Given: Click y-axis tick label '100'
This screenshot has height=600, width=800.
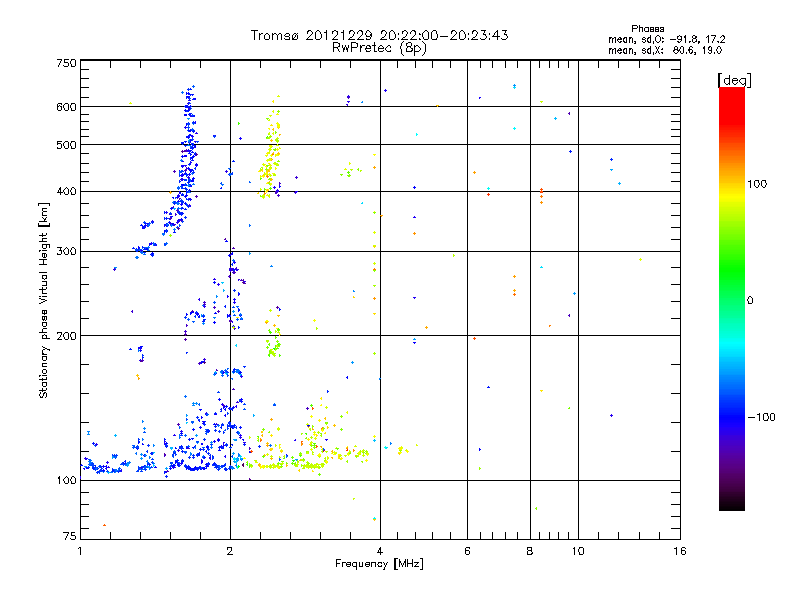Looking at the screenshot, I should [67, 480].
